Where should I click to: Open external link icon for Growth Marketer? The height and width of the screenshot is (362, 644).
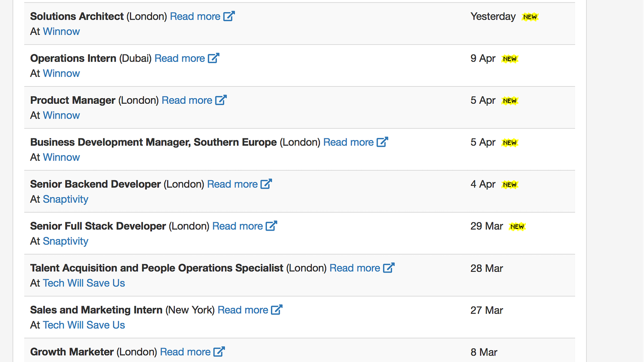[x=219, y=352]
